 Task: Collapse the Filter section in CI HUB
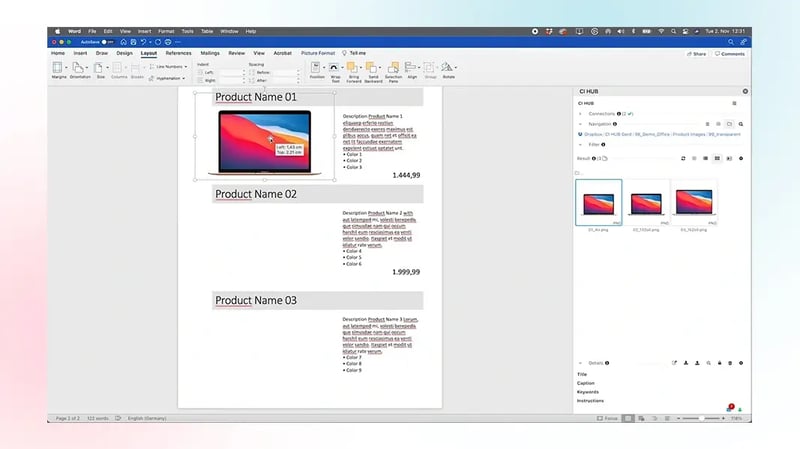pyautogui.click(x=580, y=144)
